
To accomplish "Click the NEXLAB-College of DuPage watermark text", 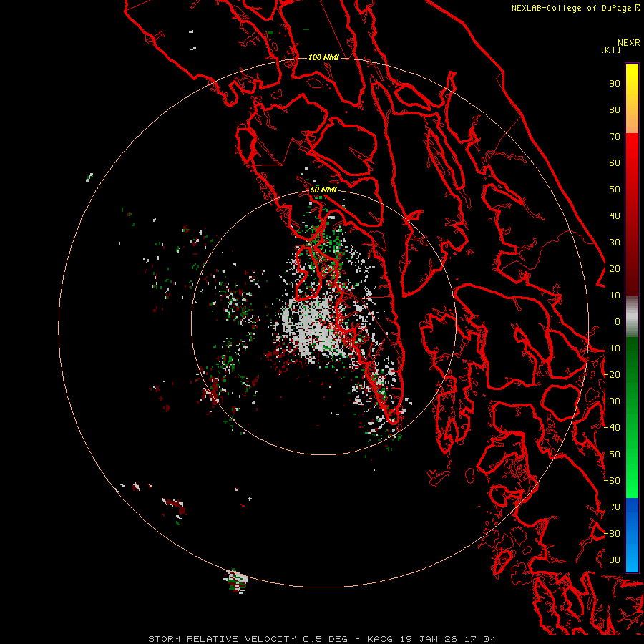I will coord(576,8).
